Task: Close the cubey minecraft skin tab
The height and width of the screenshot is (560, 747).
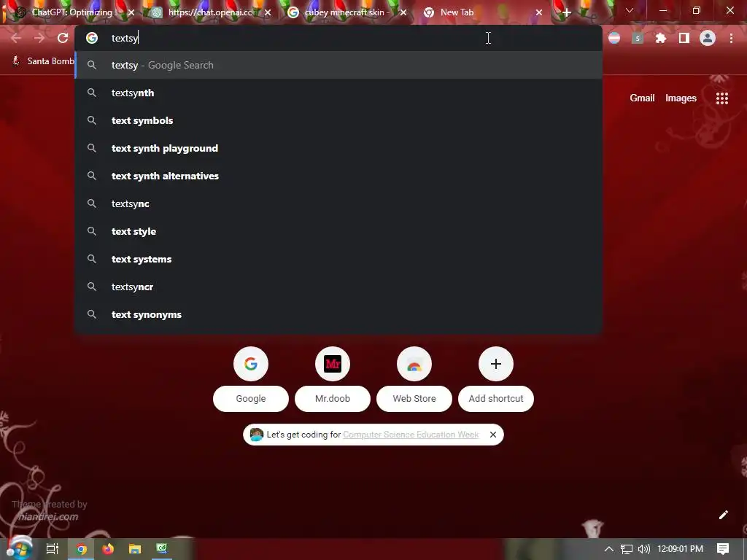Action: [403, 12]
